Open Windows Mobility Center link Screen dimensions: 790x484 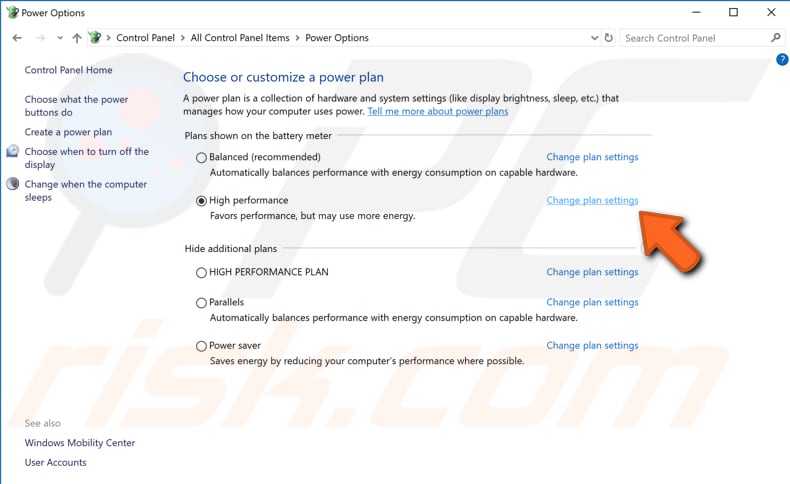(x=80, y=443)
